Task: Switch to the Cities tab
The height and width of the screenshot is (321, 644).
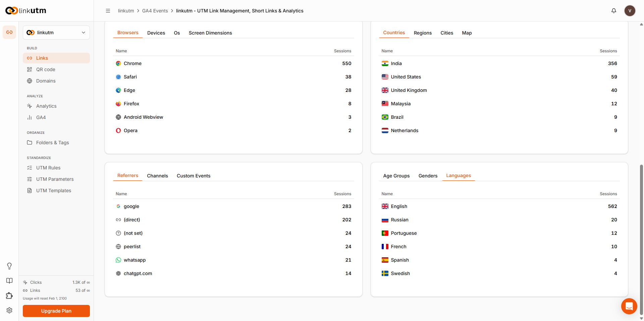Action: 447,33
